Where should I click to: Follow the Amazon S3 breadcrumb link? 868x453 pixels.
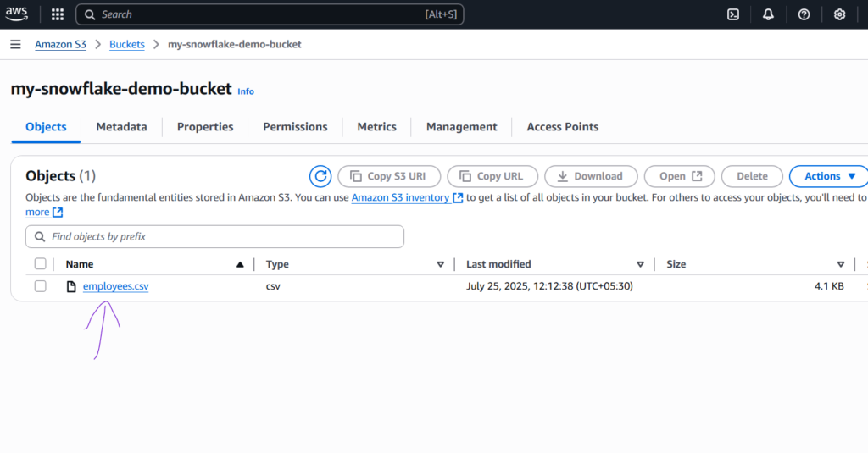click(x=60, y=44)
